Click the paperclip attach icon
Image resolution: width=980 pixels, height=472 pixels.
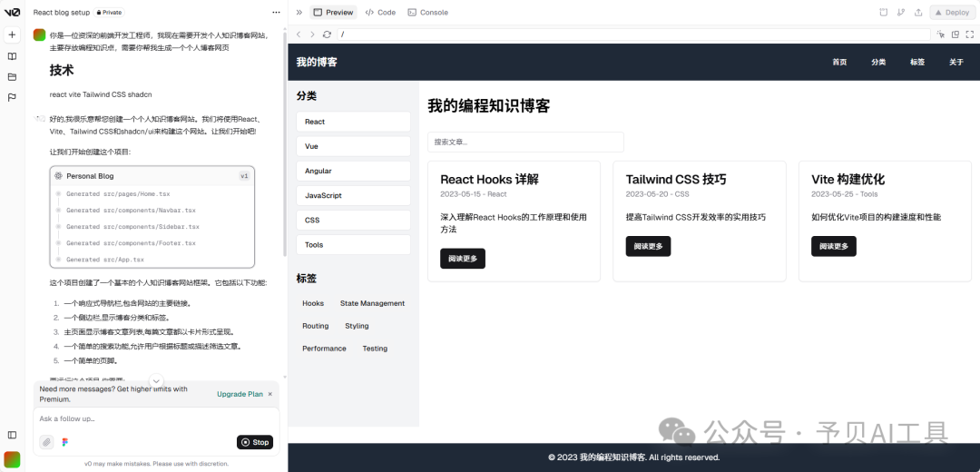(x=47, y=442)
